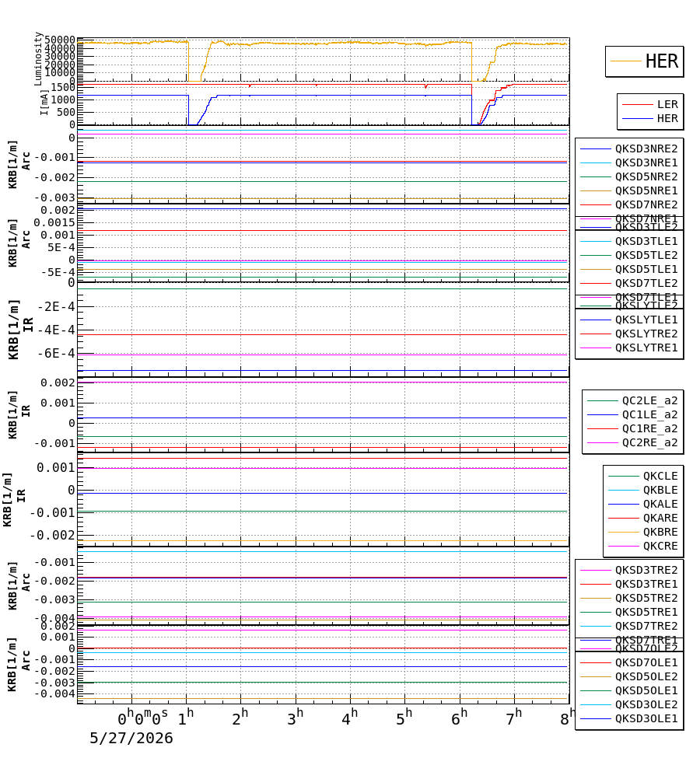The height and width of the screenshot is (765, 700).
Task: Select legend entry QKSD3NRE2
Action: tap(646, 148)
